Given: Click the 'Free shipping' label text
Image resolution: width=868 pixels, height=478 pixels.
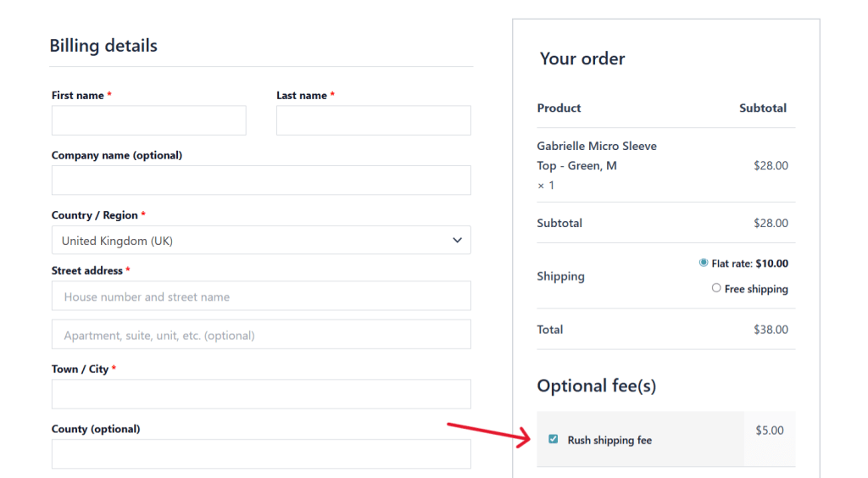Looking at the screenshot, I should 756,289.
